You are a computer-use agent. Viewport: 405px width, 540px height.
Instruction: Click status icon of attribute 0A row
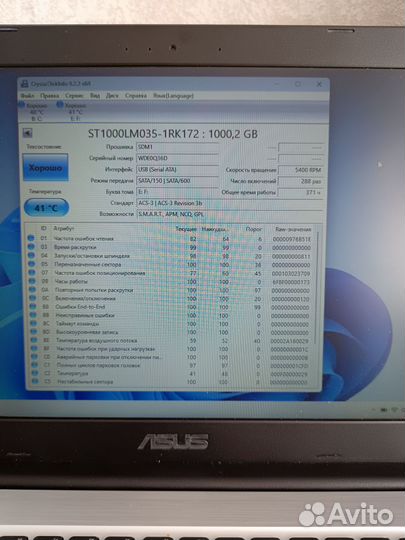32,289
